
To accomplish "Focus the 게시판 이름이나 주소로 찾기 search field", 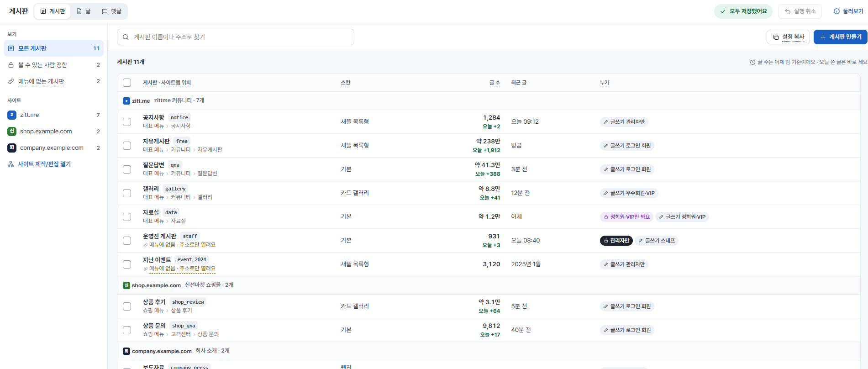I will tap(236, 37).
